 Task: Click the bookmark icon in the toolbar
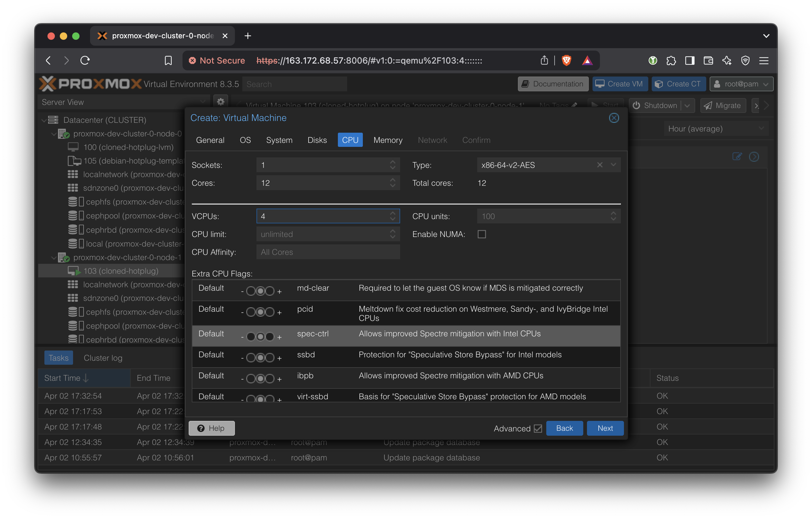click(x=168, y=60)
